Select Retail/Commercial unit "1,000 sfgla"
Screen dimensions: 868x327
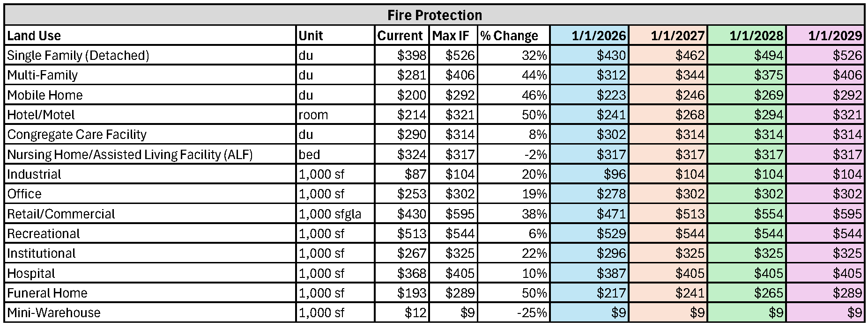coord(330,214)
